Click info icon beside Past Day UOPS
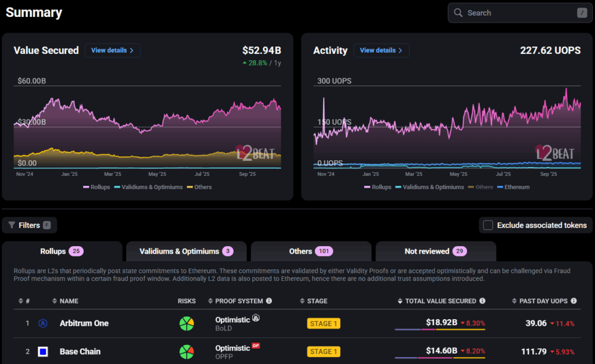Viewport: 595px width, 364px height. [574, 301]
